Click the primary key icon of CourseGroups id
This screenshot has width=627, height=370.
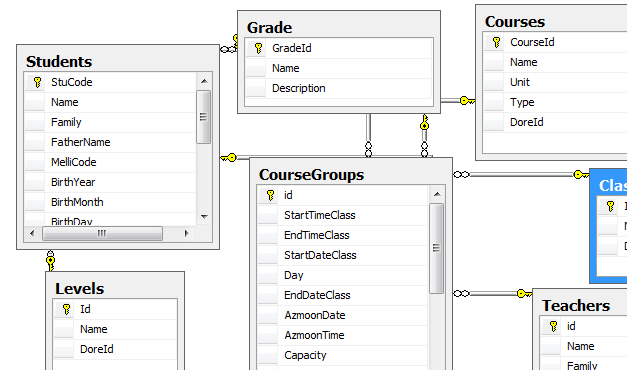tap(270, 195)
